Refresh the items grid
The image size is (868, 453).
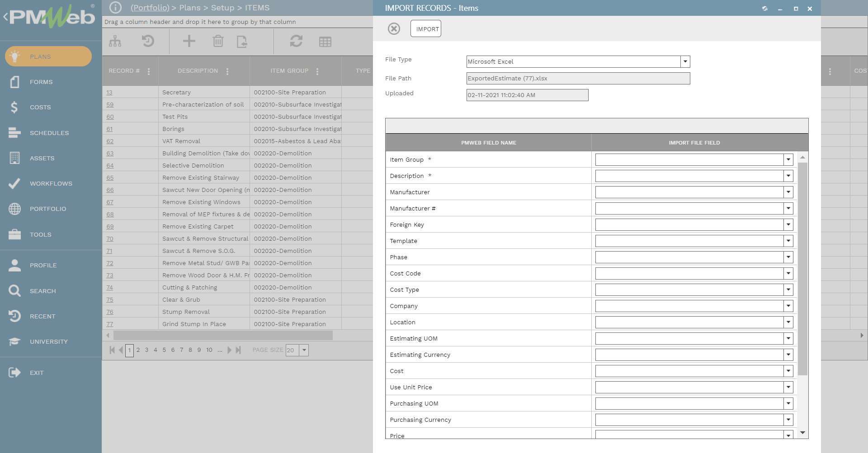(x=296, y=41)
